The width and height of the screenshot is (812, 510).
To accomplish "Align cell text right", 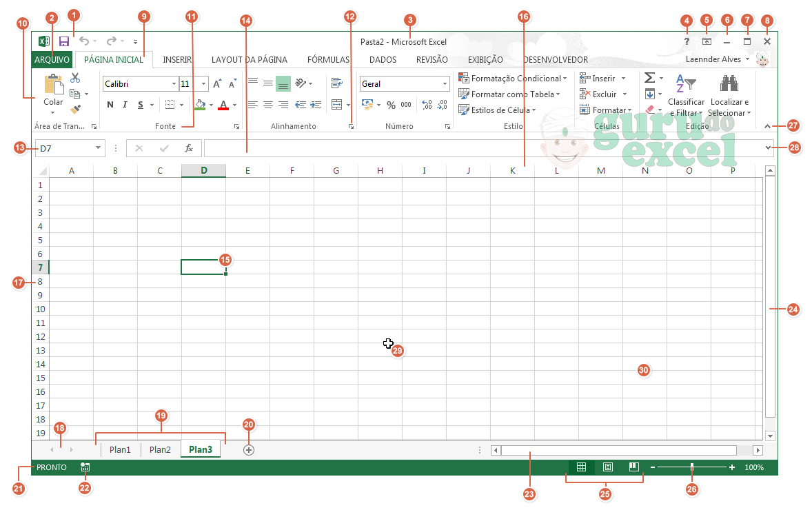I will (x=283, y=105).
